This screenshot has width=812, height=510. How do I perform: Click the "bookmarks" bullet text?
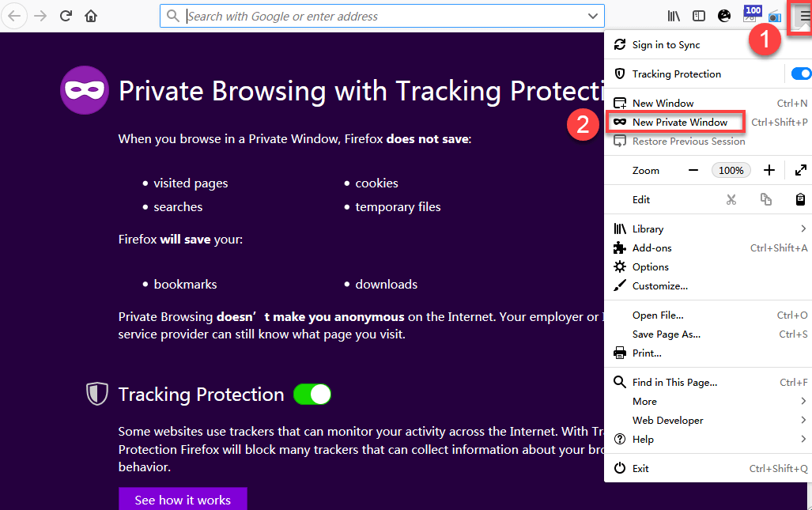tap(185, 284)
